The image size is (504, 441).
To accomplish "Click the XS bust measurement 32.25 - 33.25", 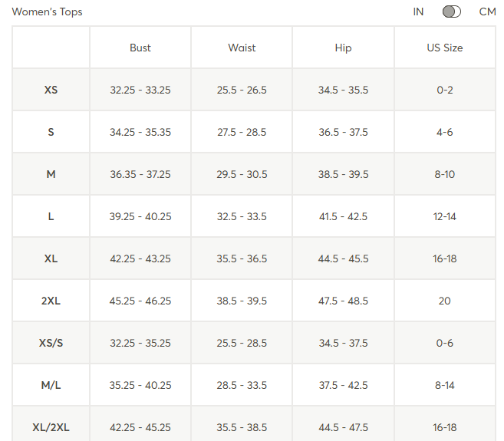I will tap(140, 90).
